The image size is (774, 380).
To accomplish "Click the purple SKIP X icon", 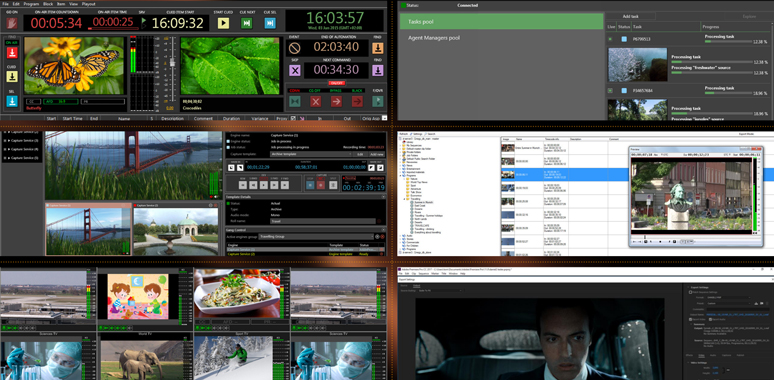I will point(295,70).
